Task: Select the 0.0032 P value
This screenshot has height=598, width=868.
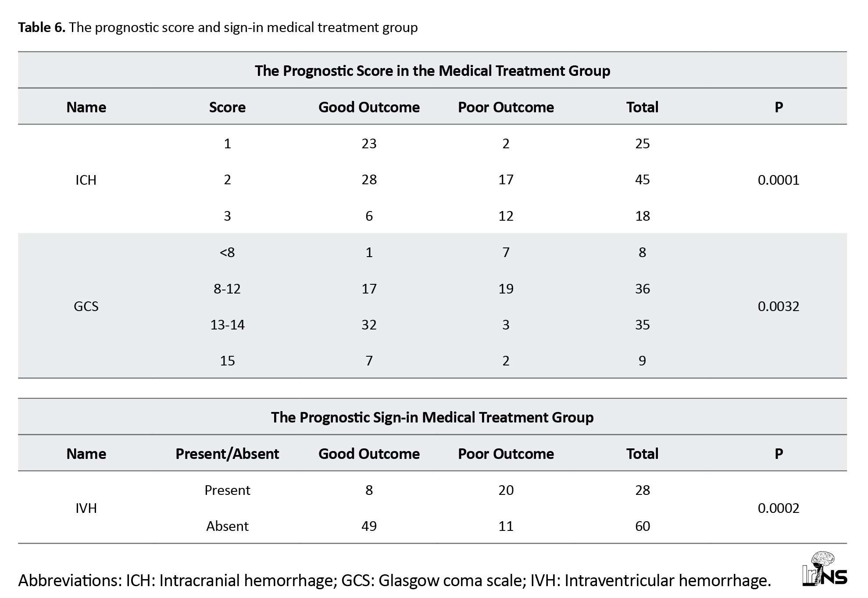Action: pyautogui.click(x=778, y=306)
